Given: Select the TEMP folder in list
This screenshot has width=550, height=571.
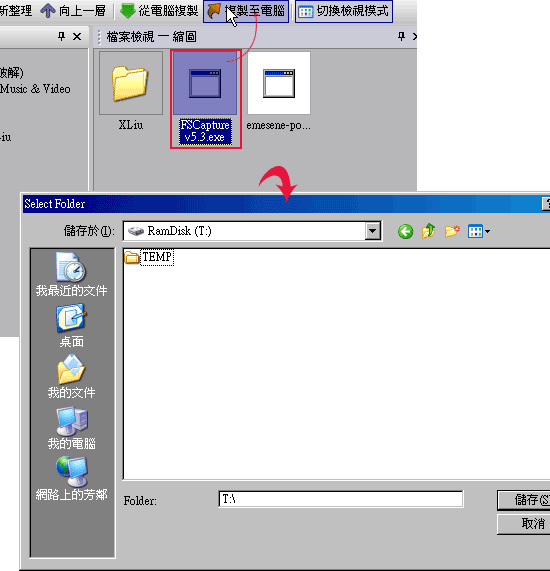Looking at the screenshot, I should coord(149,257).
